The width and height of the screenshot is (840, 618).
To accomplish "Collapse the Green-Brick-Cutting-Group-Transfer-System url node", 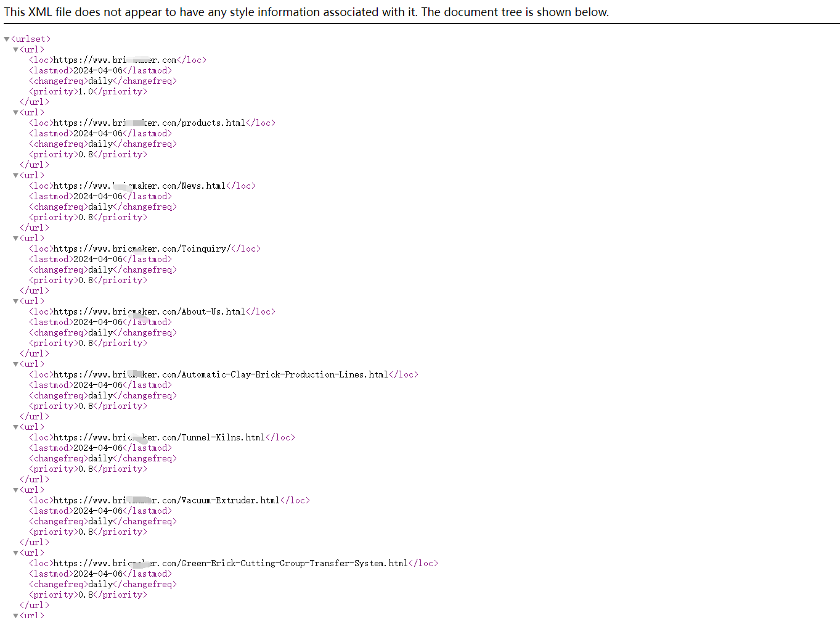I will click(x=16, y=553).
